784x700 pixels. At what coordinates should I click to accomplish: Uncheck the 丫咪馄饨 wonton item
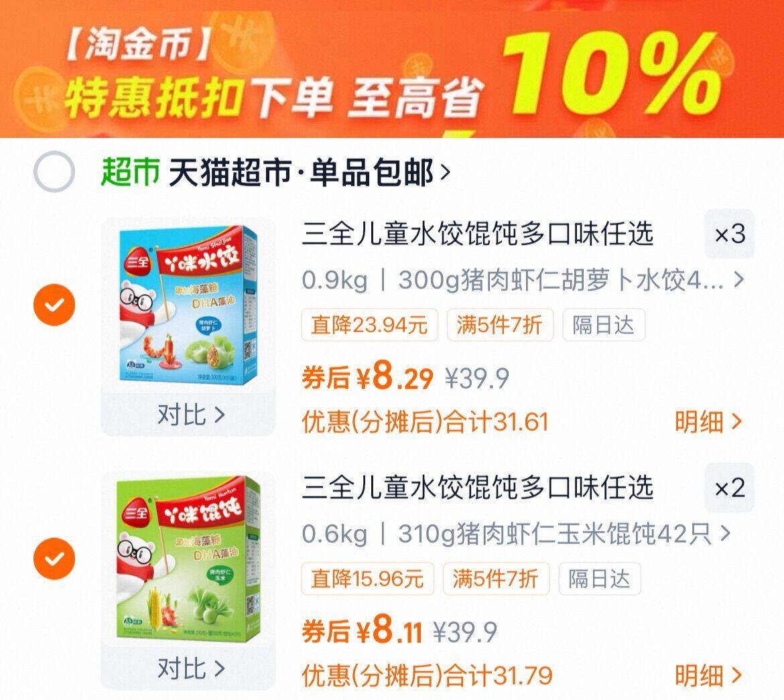[x=54, y=559]
